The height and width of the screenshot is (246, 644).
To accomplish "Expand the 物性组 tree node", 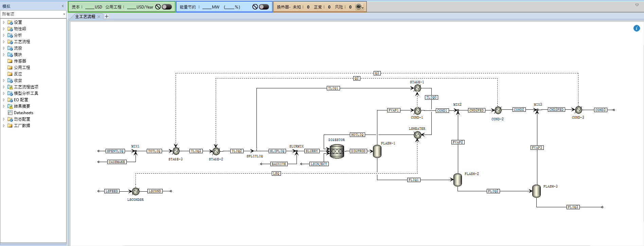I will [4, 29].
